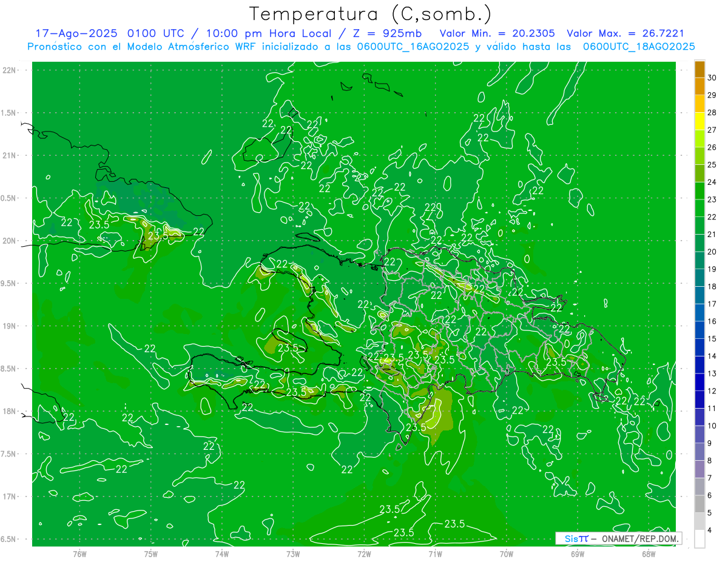Click the date '17-Ago-2025 0100 UTC'
This screenshot has height=562, width=728.
tap(112, 33)
